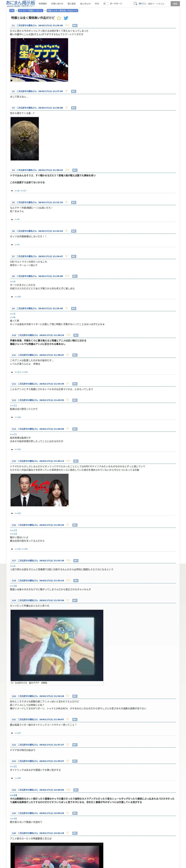The width and height of the screenshot is (186, 868).
Task: Report post 10 with its 報告 button
Action: pos(76,335)
